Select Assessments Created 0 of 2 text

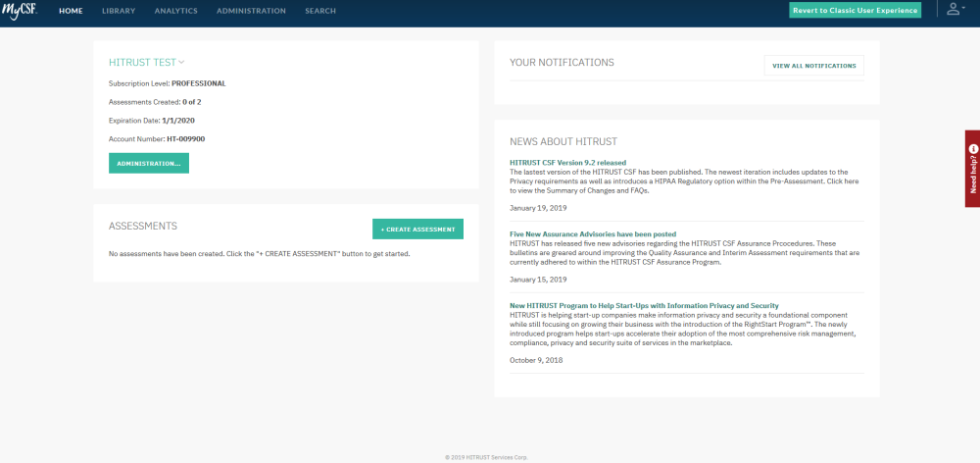point(155,102)
